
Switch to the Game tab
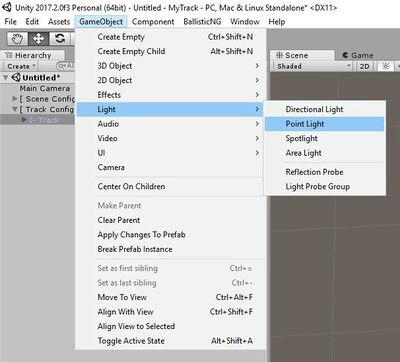(x=357, y=55)
